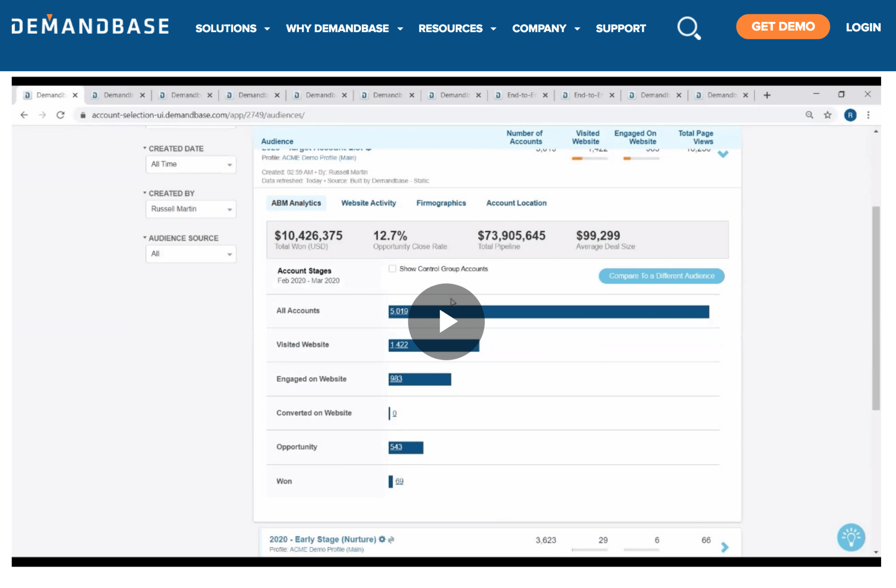Click the gear icon beside Early Stage (Nurture)
This screenshot has width=896, height=588.
click(382, 539)
